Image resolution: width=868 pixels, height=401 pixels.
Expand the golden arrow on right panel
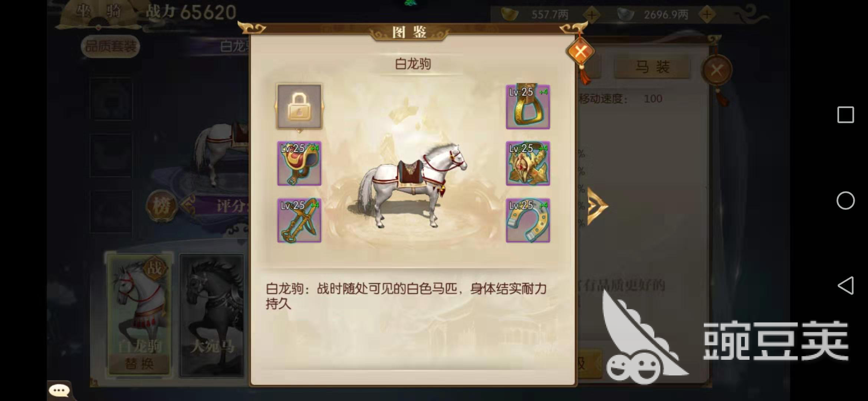click(x=598, y=207)
